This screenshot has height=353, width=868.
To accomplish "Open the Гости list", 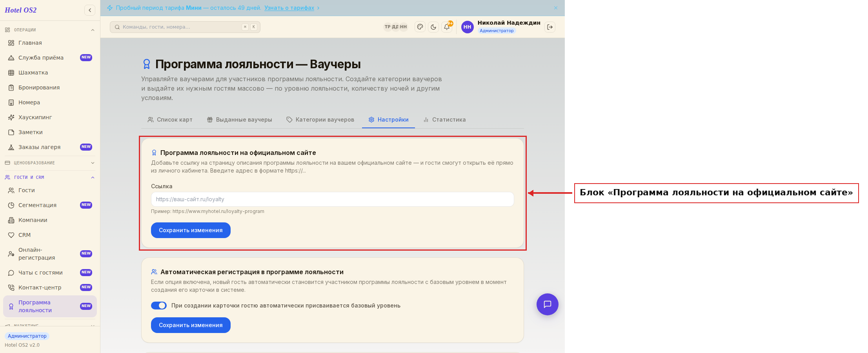I will pyautogui.click(x=50, y=190).
